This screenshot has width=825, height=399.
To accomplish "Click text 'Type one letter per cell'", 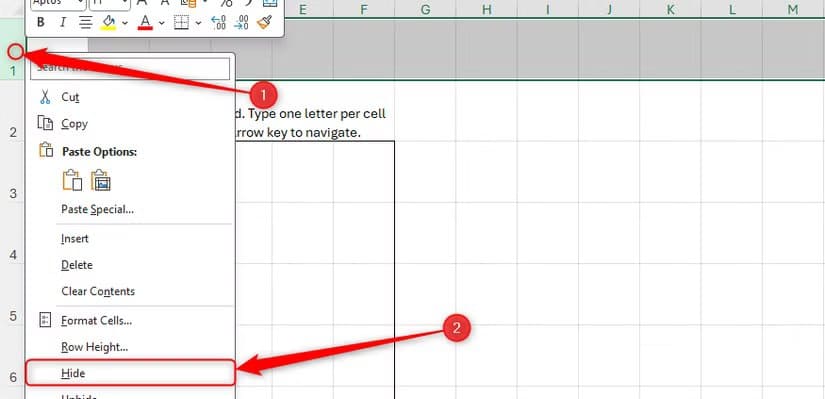I will [317, 114].
